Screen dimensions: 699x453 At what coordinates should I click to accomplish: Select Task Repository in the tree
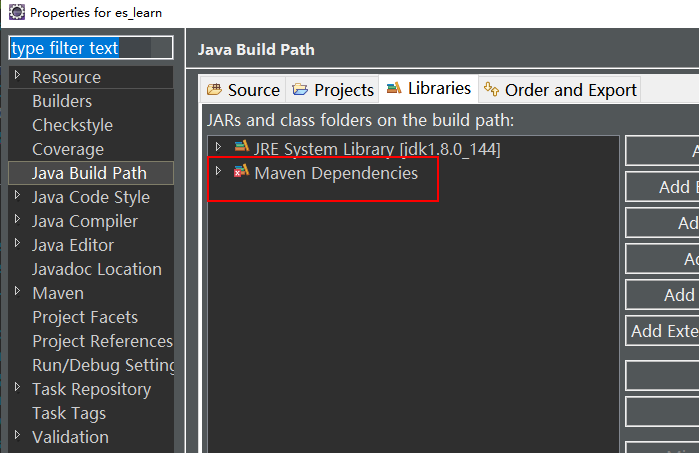91,389
